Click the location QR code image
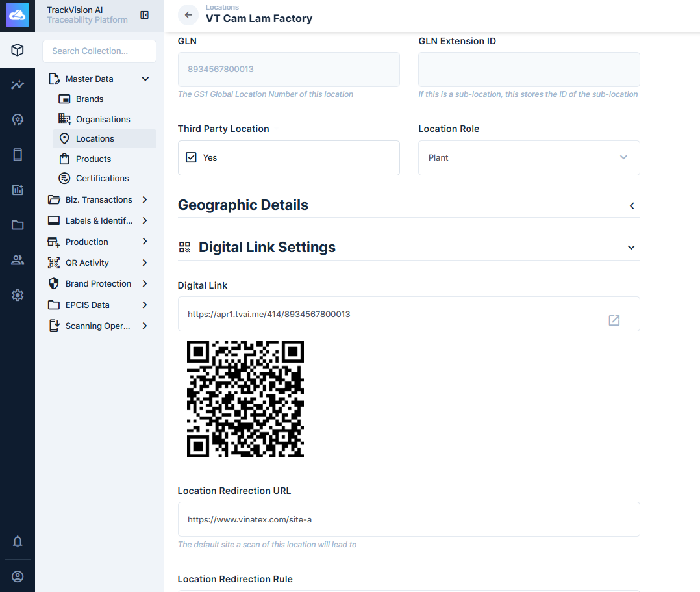The height and width of the screenshot is (592, 700). (245, 398)
